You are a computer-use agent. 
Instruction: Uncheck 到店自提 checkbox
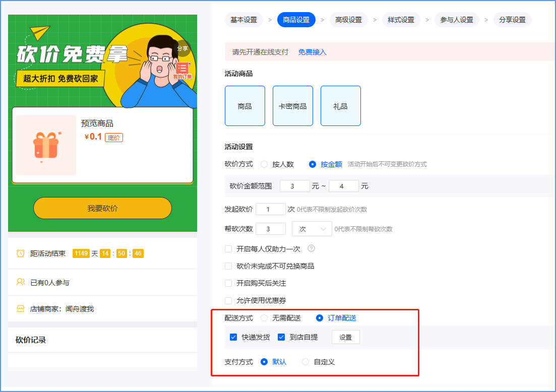[x=281, y=337]
